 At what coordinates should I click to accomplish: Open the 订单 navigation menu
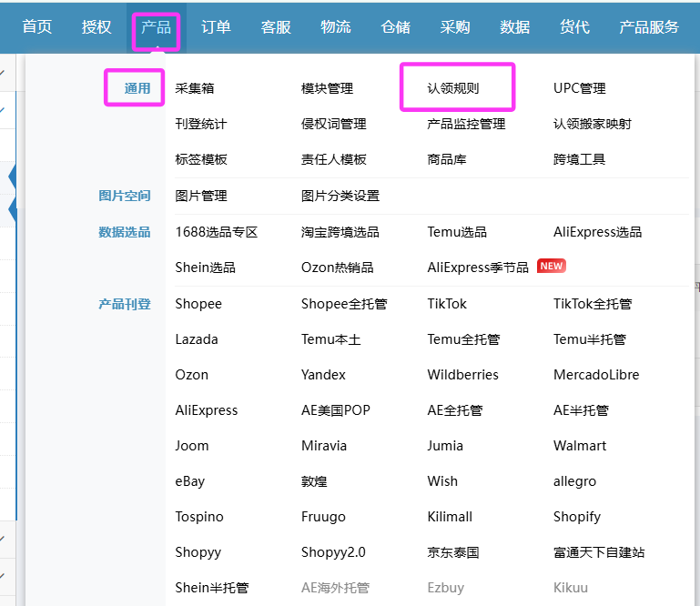point(216,27)
